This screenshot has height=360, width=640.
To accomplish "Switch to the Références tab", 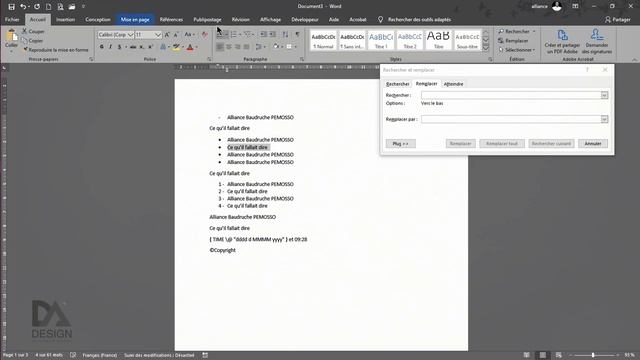I will pyautogui.click(x=171, y=20).
